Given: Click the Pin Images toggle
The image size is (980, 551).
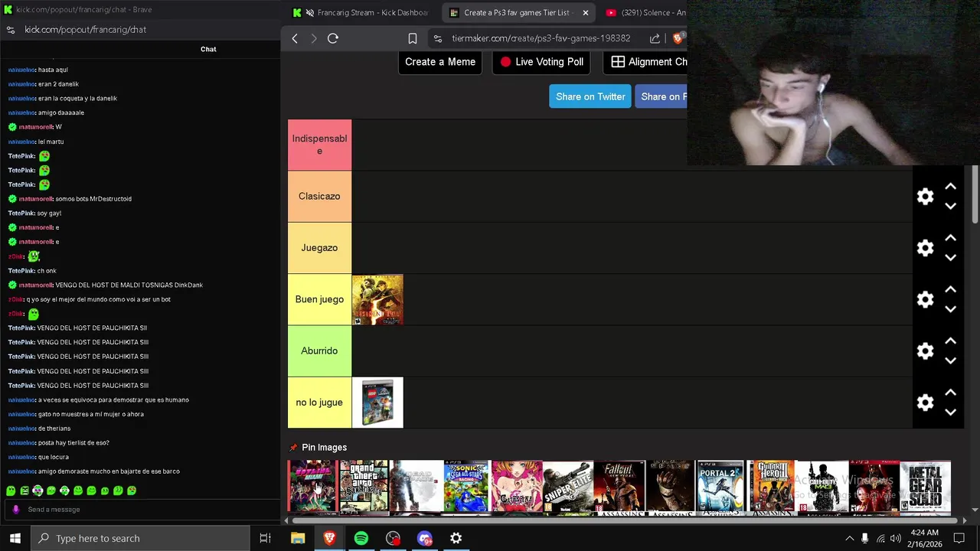Looking at the screenshot, I should [318, 448].
